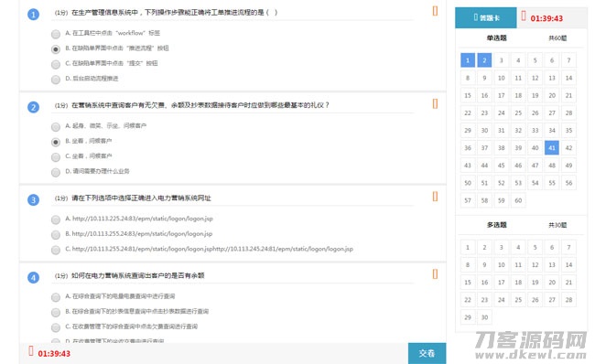595x364 pixels.
Task: Click the blue number 1 question badge
Action: (33, 15)
